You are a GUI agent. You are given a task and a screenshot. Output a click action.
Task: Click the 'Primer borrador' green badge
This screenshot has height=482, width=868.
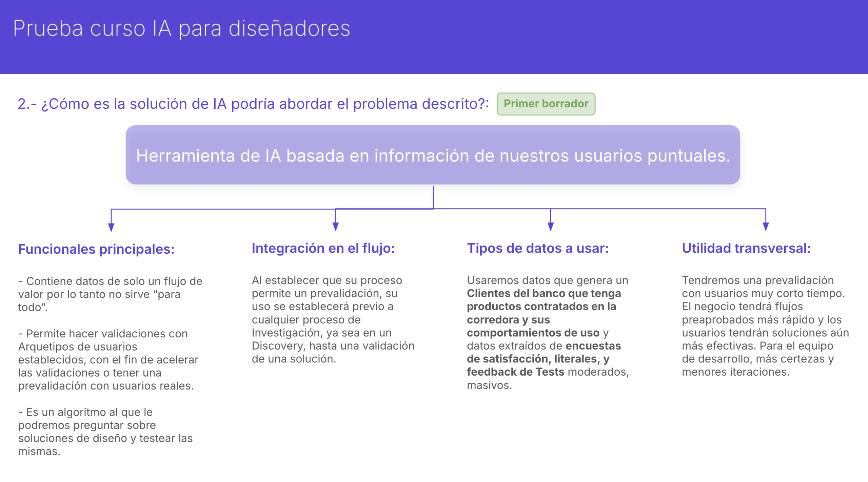point(546,104)
